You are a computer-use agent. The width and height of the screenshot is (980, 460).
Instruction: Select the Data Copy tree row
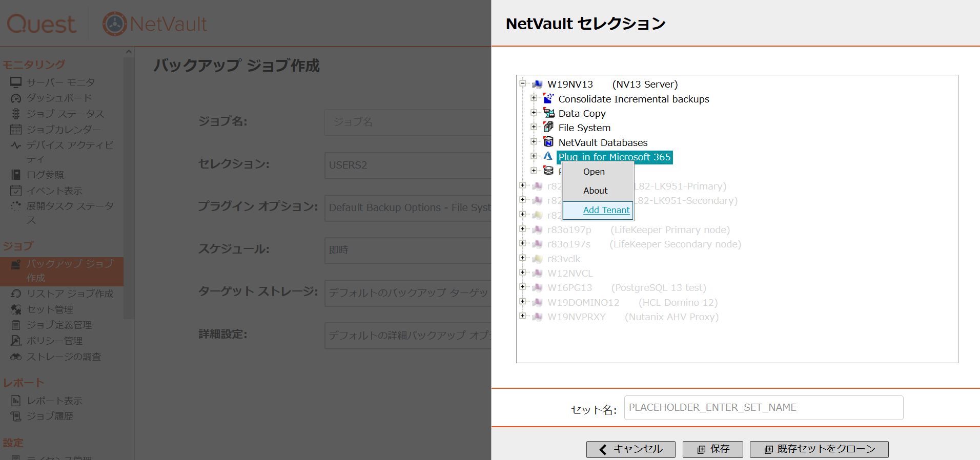[x=582, y=113]
